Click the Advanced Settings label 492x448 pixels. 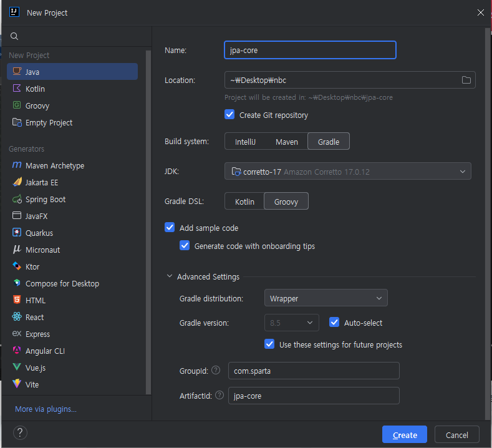tap(208, 276)
